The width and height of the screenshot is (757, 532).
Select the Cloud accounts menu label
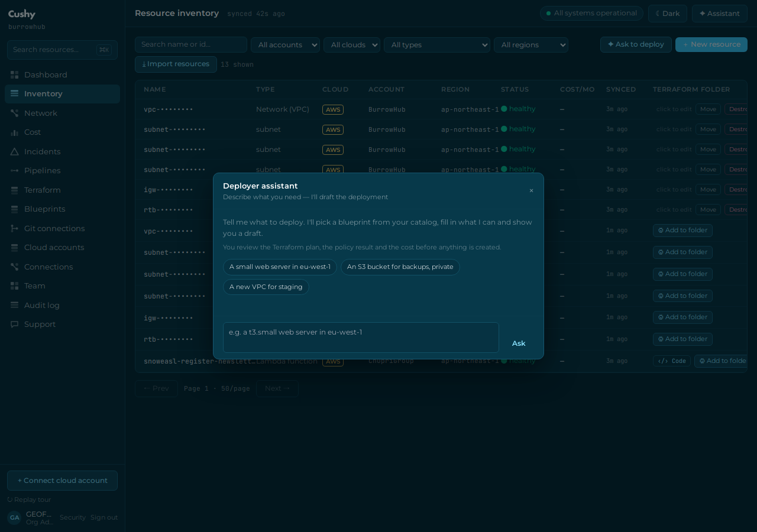(54, 248)
